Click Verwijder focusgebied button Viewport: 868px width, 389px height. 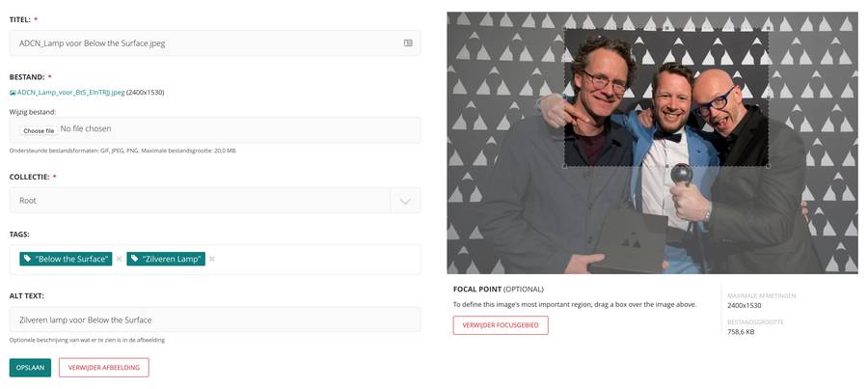[501, 325]
